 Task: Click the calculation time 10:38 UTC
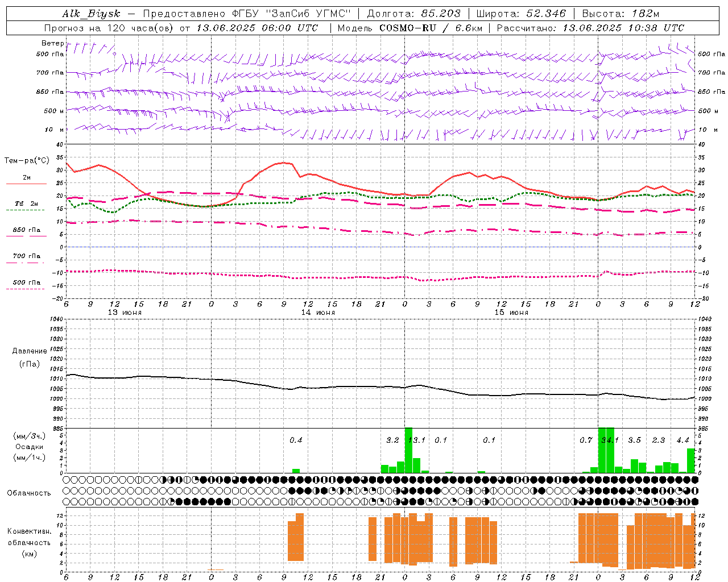(656, 28)
